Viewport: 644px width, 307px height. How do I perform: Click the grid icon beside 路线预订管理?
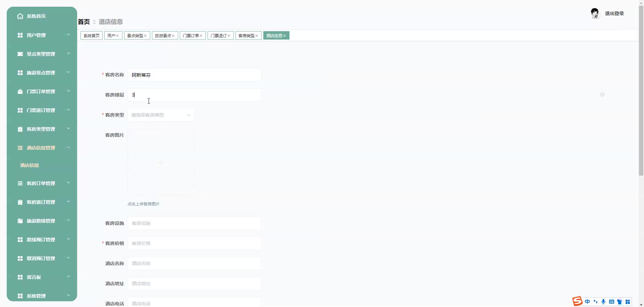tap(20, 240)
